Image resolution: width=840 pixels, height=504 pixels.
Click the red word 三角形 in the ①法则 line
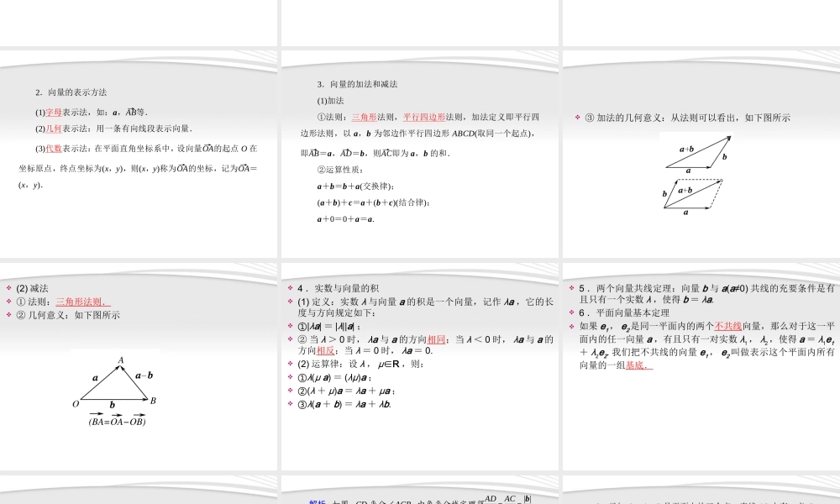click(x=365, y=117)
